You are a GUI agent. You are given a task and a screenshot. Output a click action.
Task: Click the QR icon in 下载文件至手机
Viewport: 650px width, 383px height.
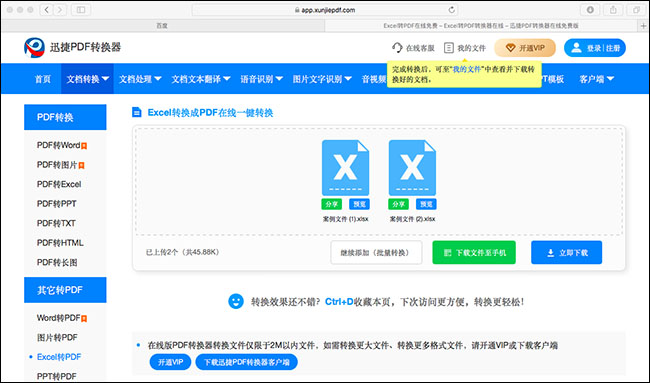click(447, 253)
